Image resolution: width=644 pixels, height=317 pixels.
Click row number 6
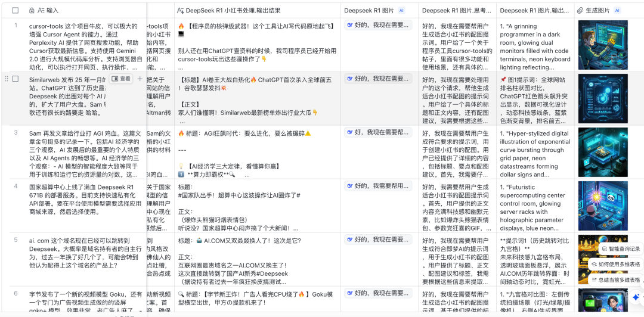pos(16,293)
